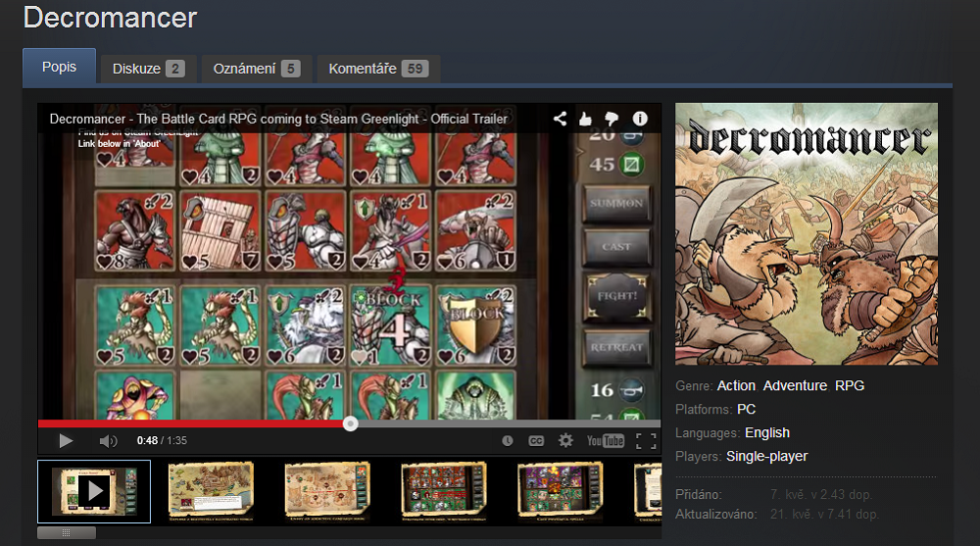
Task: Click the Decromancer page heading
Action: click(x=110, y=17)
